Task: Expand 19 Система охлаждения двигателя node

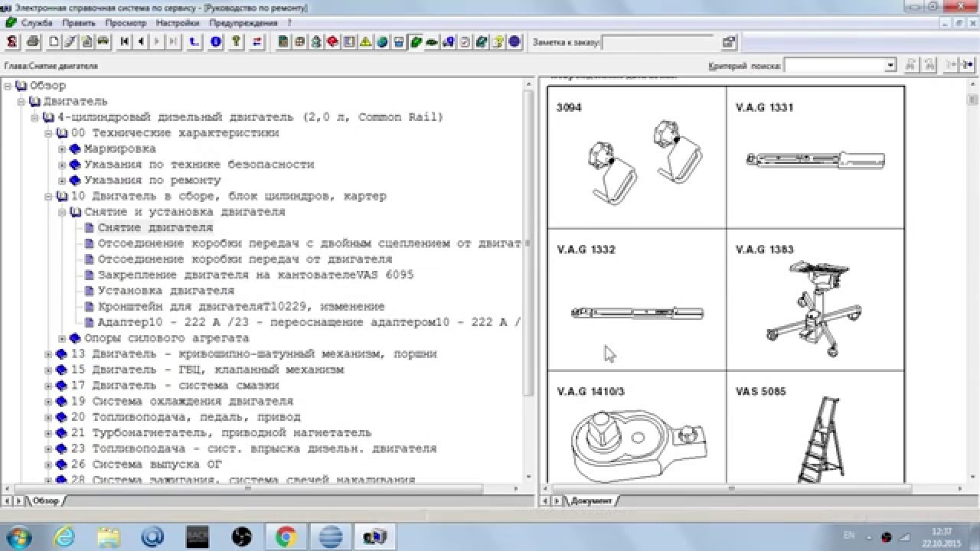Action: [x=49, y=402]
